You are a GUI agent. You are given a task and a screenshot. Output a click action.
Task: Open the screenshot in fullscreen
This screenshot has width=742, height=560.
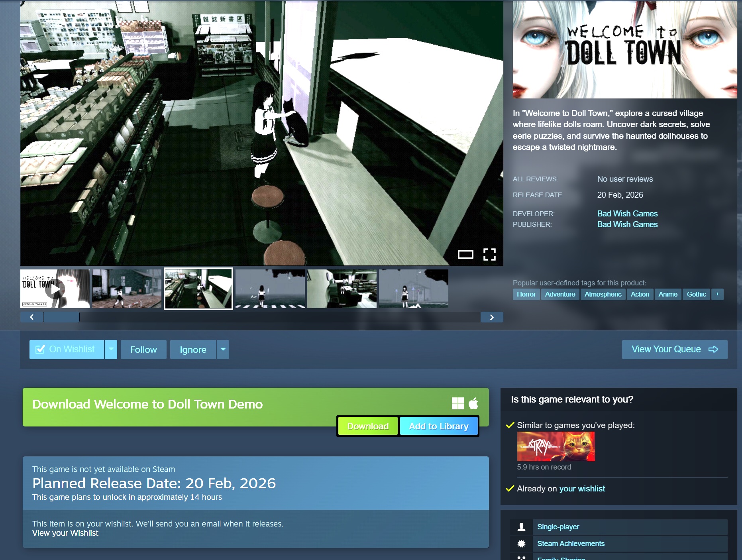coord(489,254)
